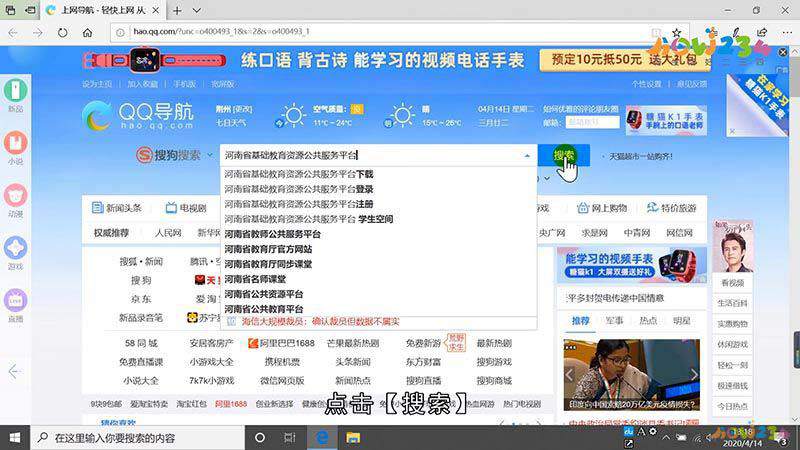Switch to 热点 news tab
Screen dimensions: 800x450
[x=648, y=321]
